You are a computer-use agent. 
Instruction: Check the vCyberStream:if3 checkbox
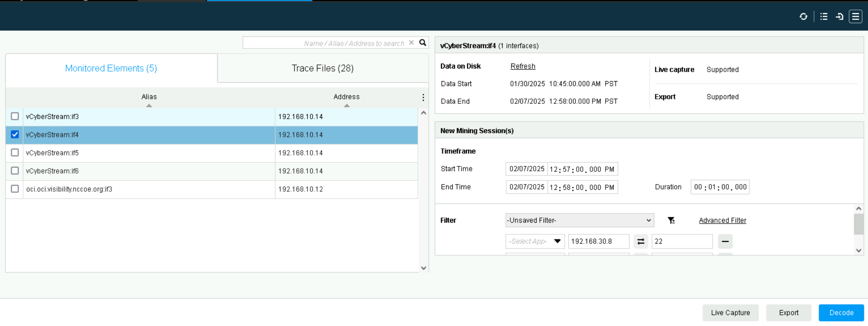click(15, 117)
